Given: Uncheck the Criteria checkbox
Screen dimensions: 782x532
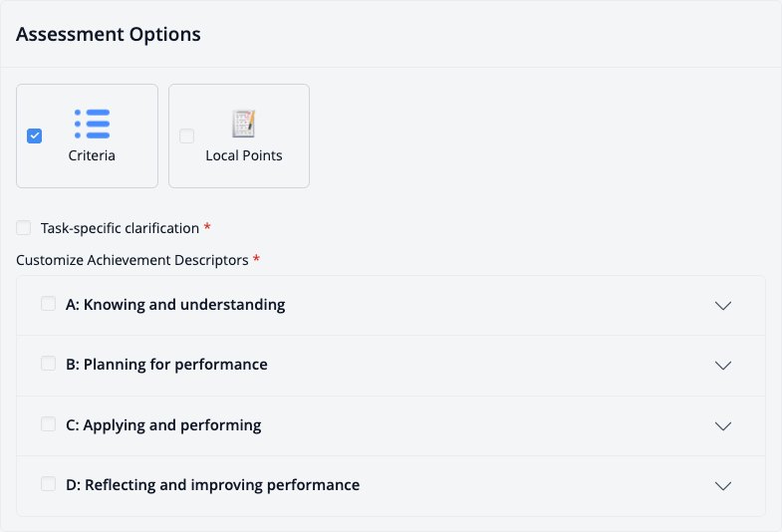Looking at the screenshot, I should pos(35,135).
